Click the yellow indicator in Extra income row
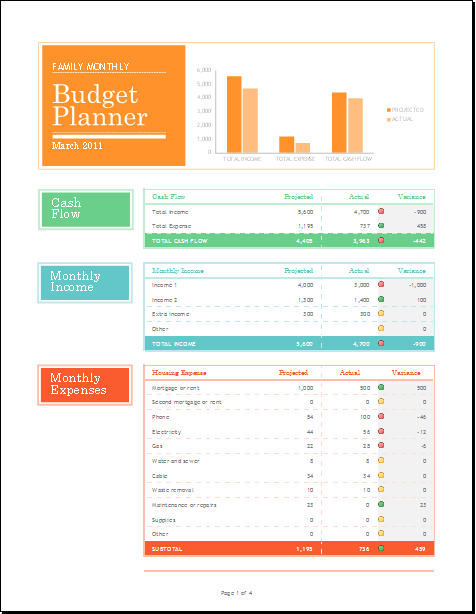 381,313
